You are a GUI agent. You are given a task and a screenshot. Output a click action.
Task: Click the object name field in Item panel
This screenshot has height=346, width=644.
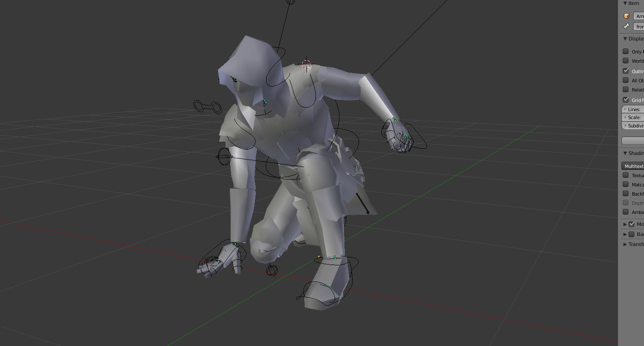point(639,16)
